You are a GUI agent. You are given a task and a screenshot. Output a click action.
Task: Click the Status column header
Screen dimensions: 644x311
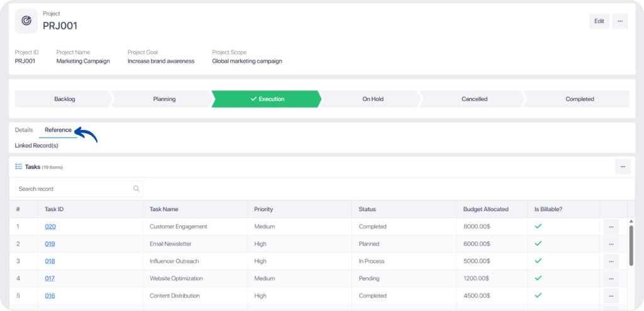click(x=367, y=209)
